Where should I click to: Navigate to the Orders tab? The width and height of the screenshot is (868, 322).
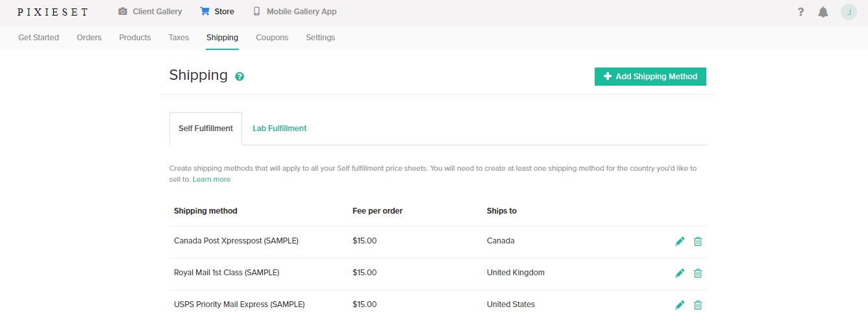click(89, 38)
